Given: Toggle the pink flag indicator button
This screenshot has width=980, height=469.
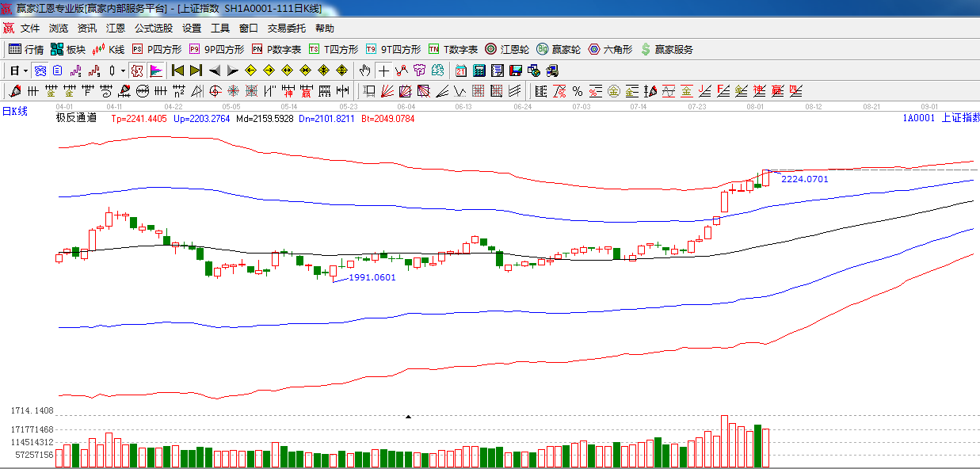Looking at the screenshot, I should click(x=155, y=71).
